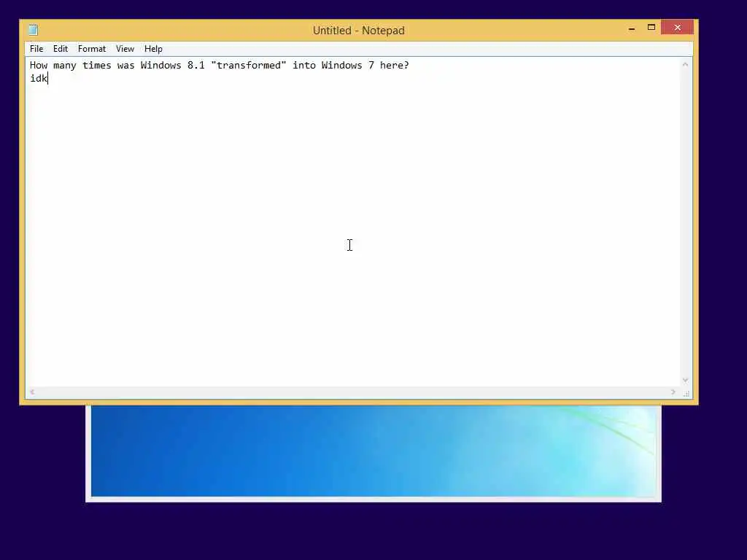Screen dimensions: 747x560
Task: Click the Notepad icon in the title bar
Action: [x=33, y=30]
